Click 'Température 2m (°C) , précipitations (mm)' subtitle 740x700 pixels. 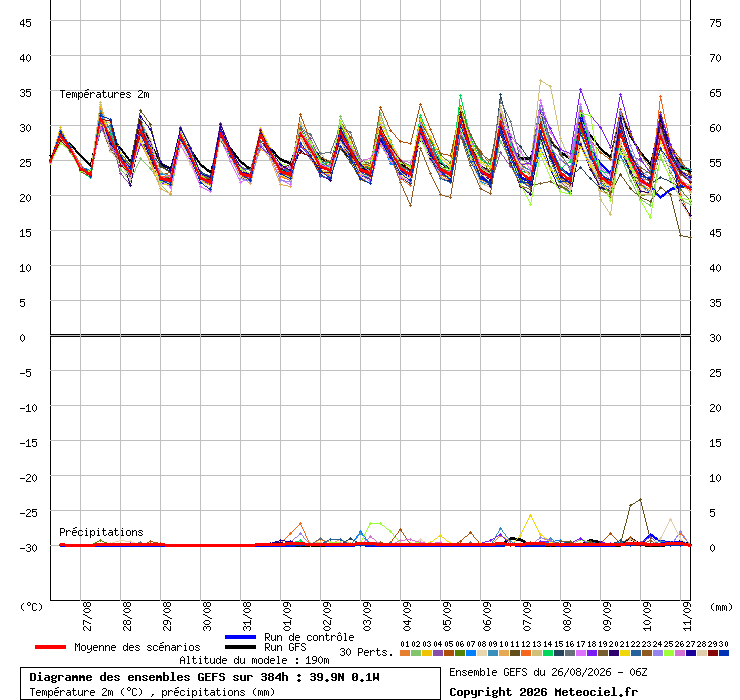(x=152, y=692)
